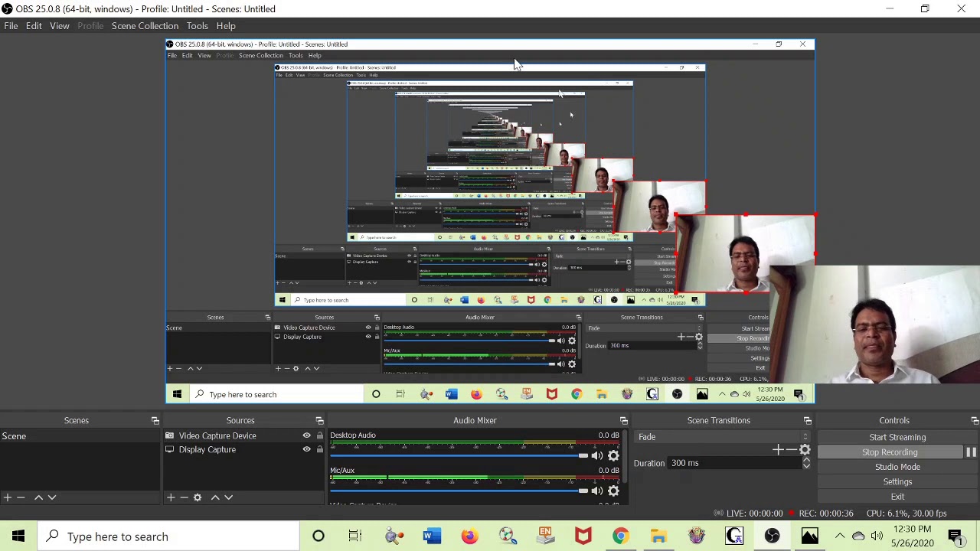Add a new scene with the plus icon

point(8,497)
